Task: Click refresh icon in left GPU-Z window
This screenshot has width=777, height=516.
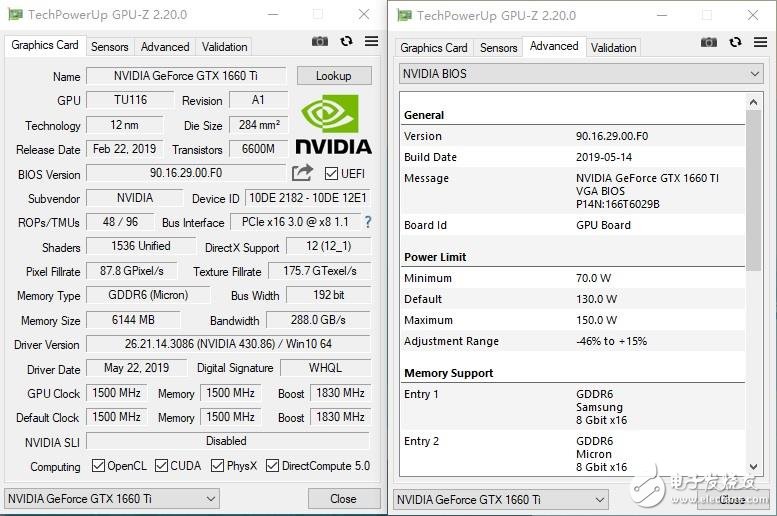Action: [346, 41]
